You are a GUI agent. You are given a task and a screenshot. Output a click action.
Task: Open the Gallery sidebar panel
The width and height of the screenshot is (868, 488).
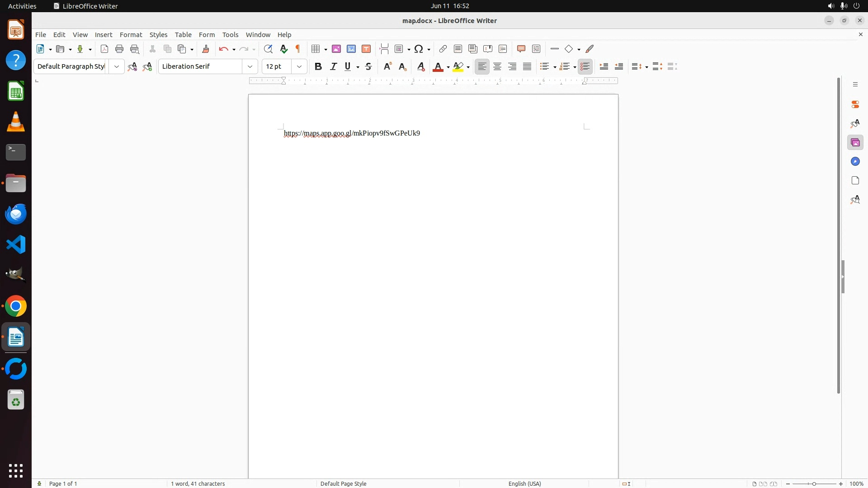pyautogui.click(x=855, y=143)
